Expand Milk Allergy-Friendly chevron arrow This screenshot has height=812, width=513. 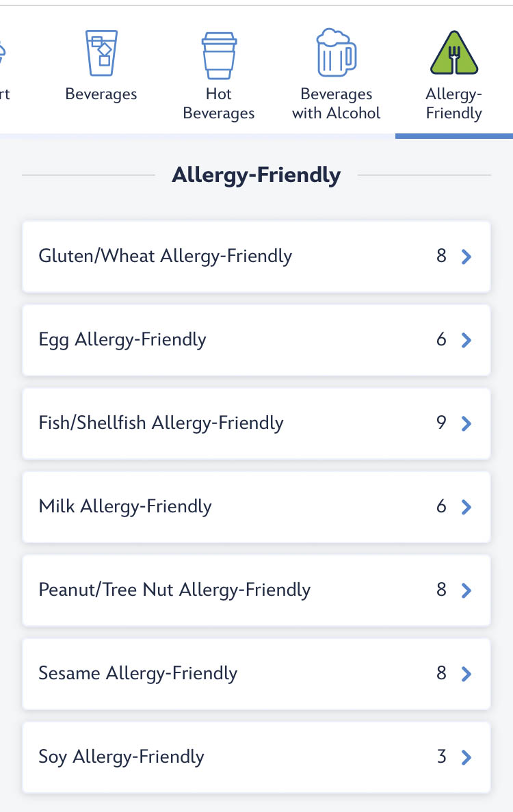tap(466, 507)
